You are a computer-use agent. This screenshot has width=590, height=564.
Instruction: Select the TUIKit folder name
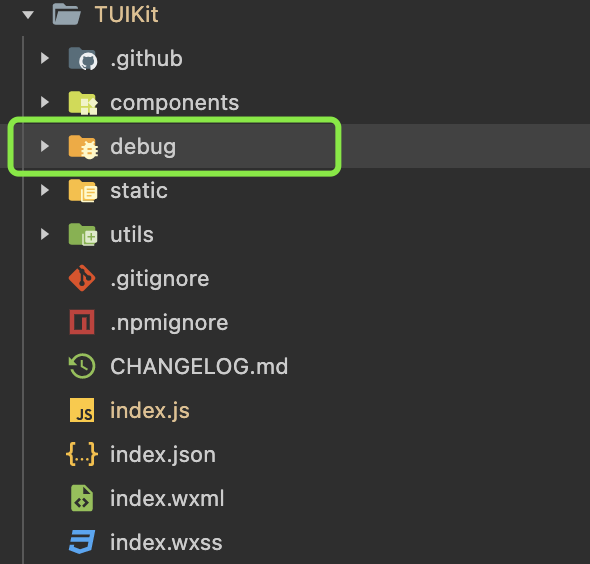tap(126, 14)
